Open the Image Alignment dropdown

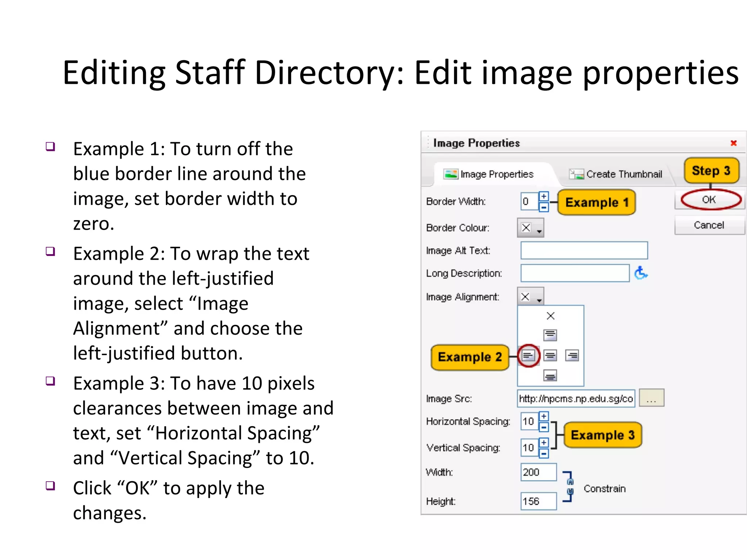point(531,297)
